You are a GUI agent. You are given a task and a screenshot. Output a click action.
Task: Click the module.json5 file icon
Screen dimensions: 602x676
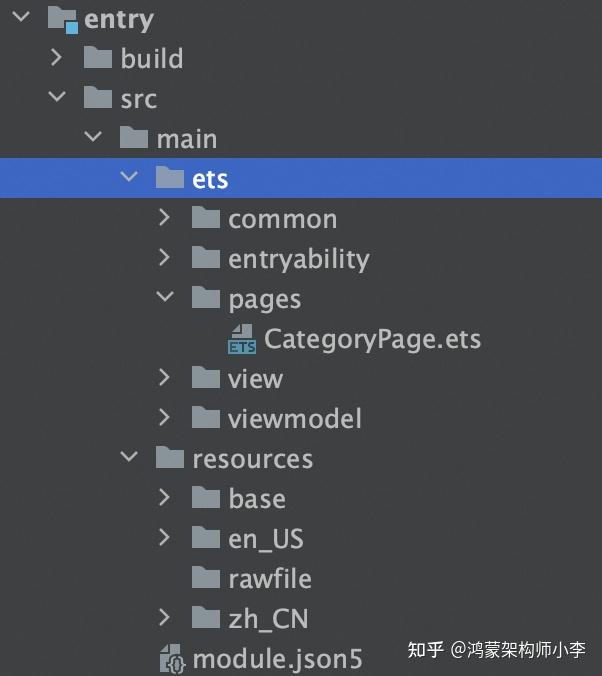click(x=172, y=659)
